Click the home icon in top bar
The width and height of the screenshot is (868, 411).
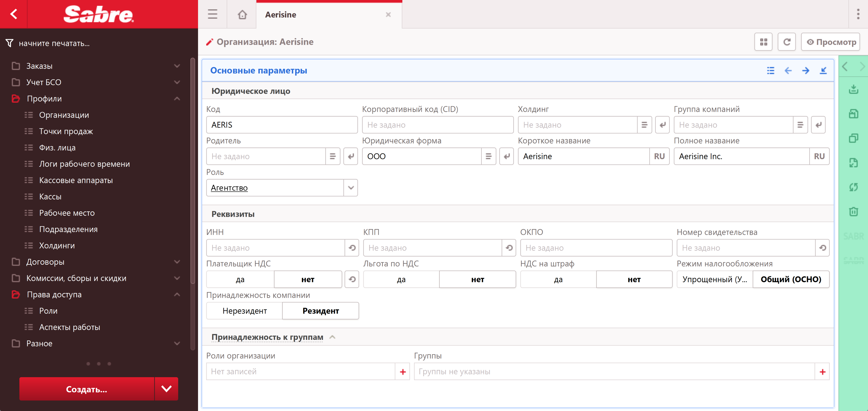pos(242,14)
